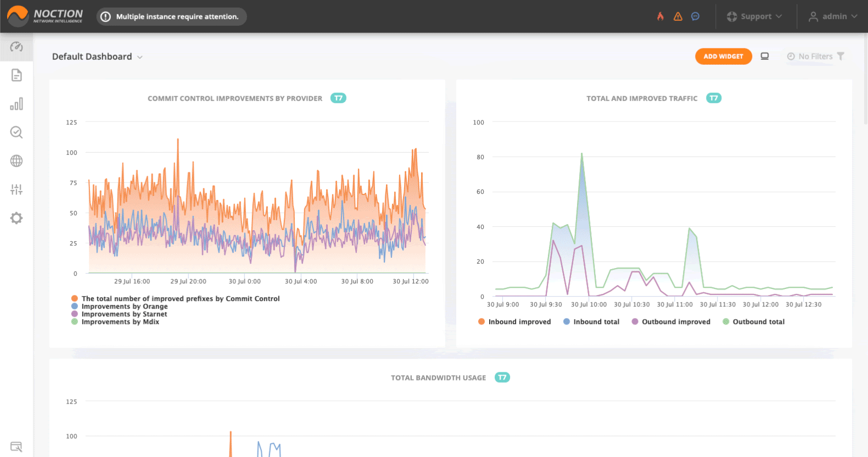868x457 pixels.
Task: Open the admin account dropdown chevron
Action: (x=854, y=16)
